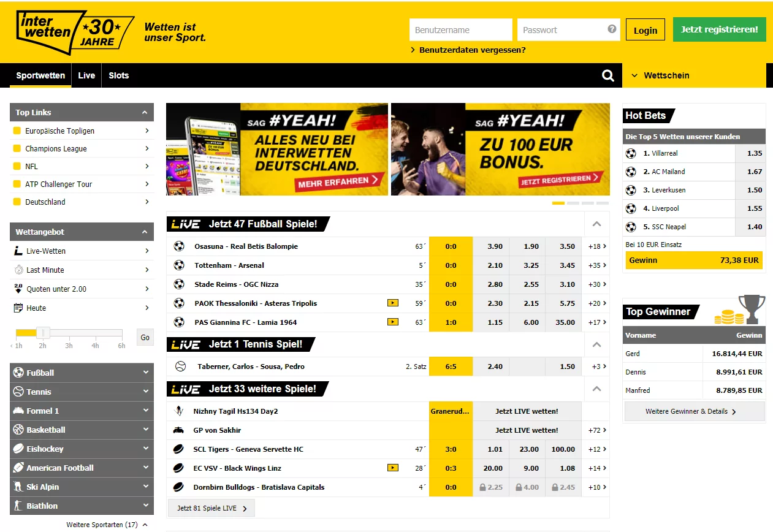
Task: Click the soccer ball icon beside Stade Reims - OGC Nizza
Action: pyautogui.click(x=179, y=284)
